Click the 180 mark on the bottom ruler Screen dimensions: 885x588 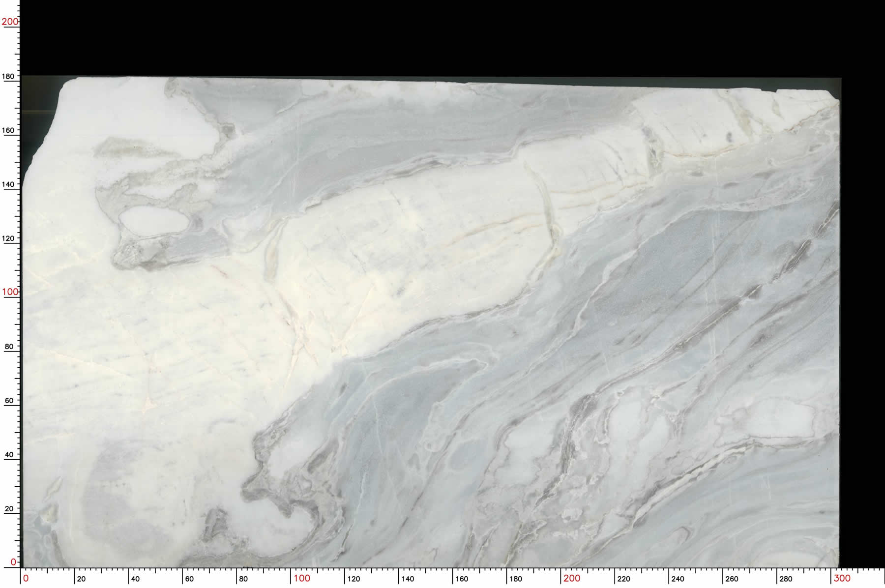[x=516, y=579]
